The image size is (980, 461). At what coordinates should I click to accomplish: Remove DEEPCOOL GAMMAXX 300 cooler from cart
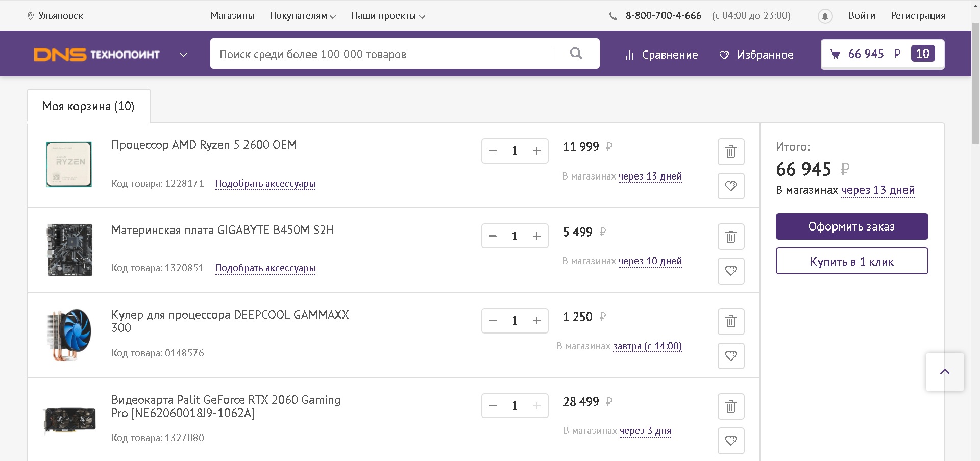(x=731, y=321)
